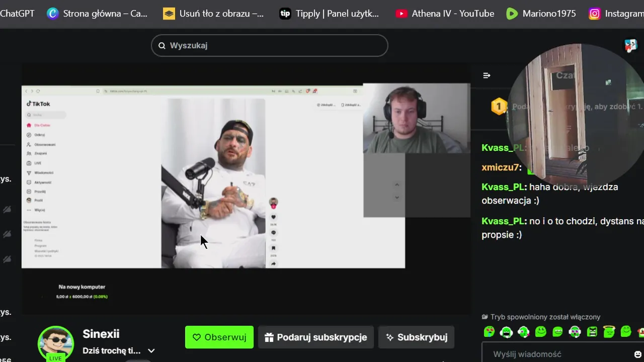Click the xmiczu7 username in chat
644x362 pixels.
[500, 167]
